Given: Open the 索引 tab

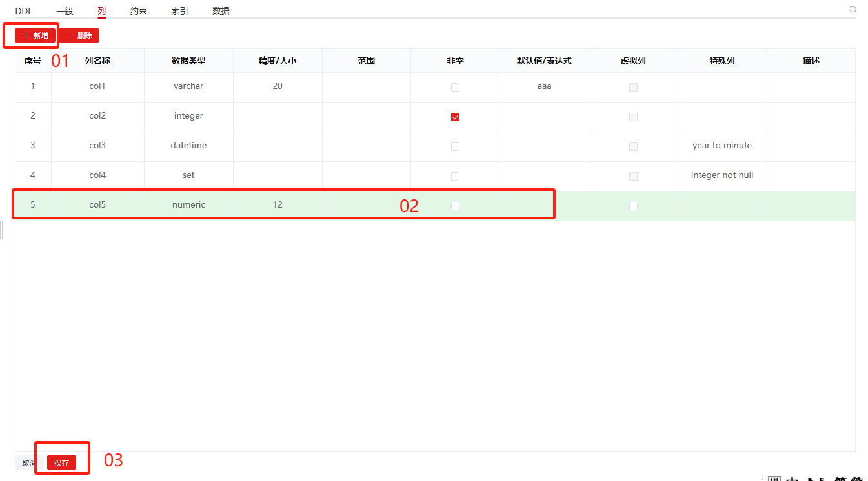Looking at the screenshot, I should point(180,11).
